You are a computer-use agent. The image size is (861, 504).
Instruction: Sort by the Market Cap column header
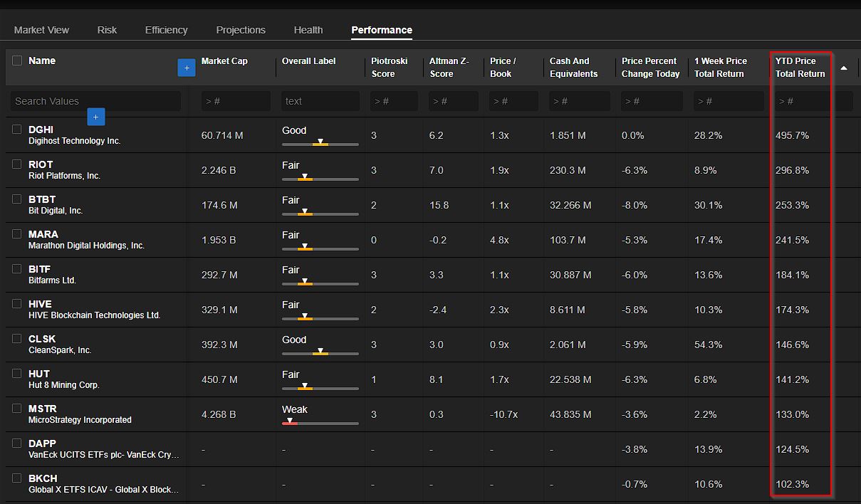coord(224,61)
